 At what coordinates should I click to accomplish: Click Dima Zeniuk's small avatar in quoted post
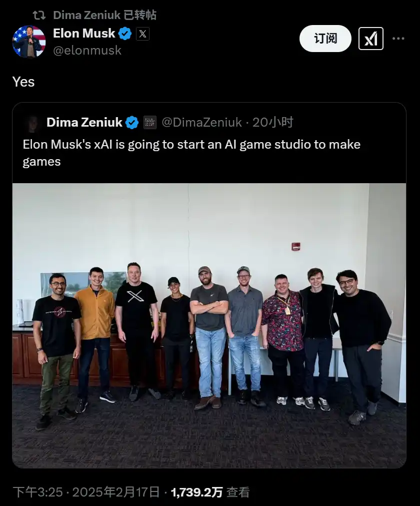[32, 124]
